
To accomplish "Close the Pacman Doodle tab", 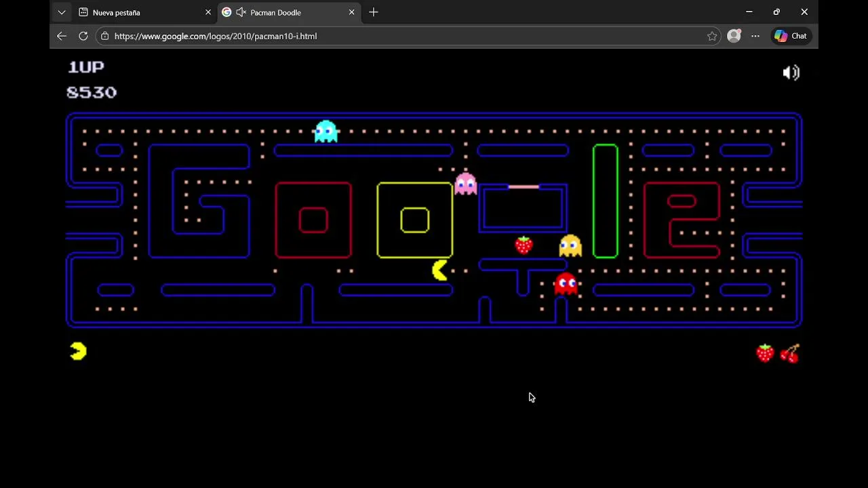I will click(x=351, y=12).
